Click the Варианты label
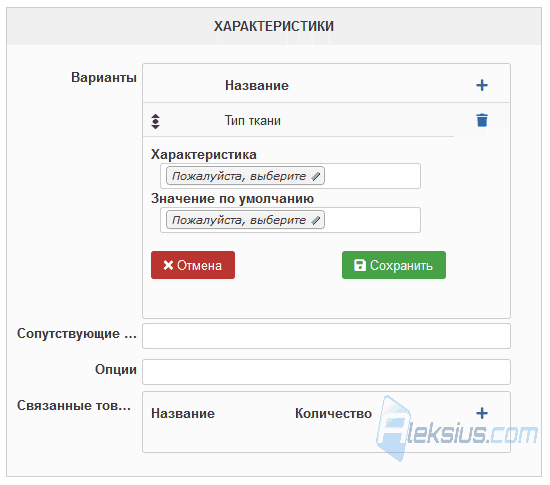Image resolution: width=550 pixels, height=485 pixels. [104, 78]
